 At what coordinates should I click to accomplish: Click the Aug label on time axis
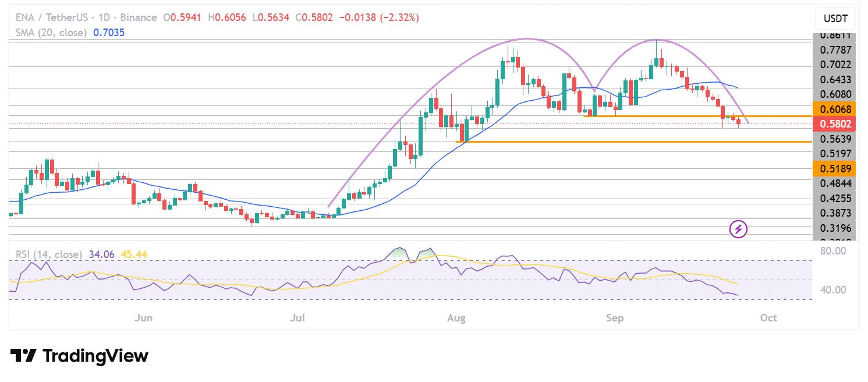(457, 318)
